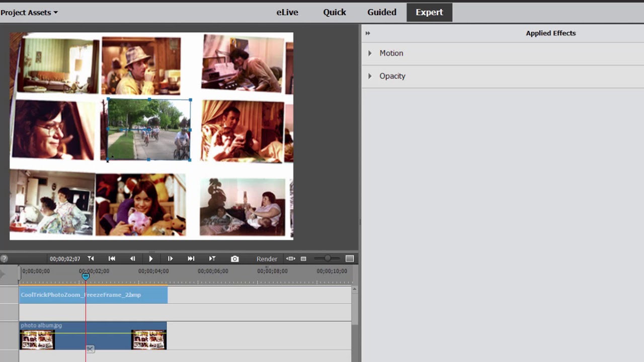Click the zoom in timeline icon
Image resolution: width=644 pixels, height=362 pixels.
coord(350,258)
